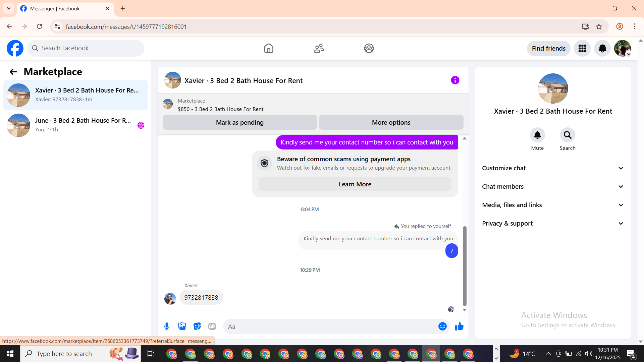Expand Privacy & support section

[x=553, y=224]
